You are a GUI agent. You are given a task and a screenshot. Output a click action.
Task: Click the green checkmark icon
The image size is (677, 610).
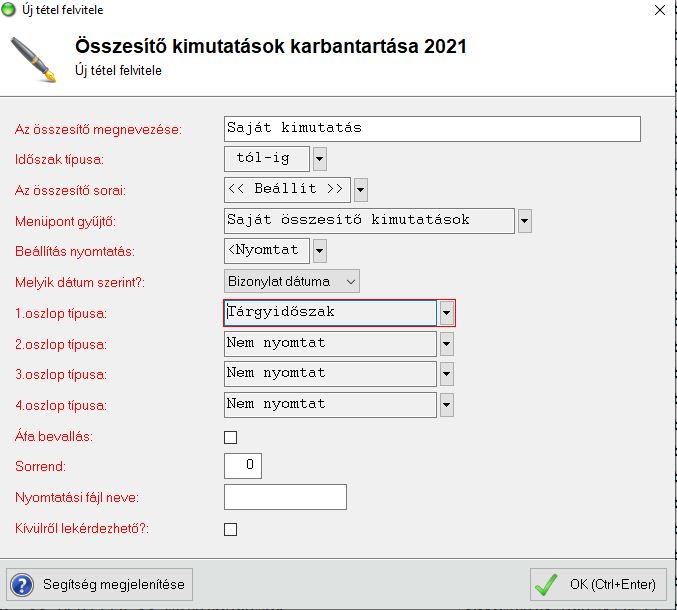[546, 583]
